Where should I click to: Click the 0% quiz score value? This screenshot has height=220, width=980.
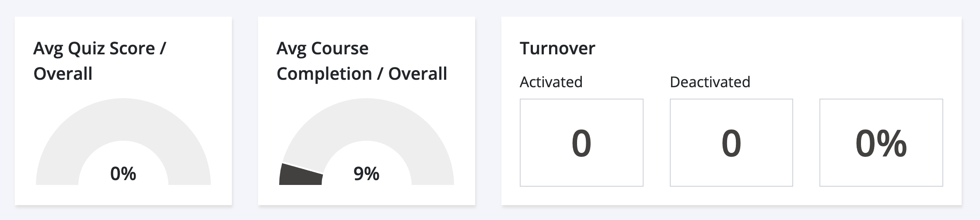point(123,174)
